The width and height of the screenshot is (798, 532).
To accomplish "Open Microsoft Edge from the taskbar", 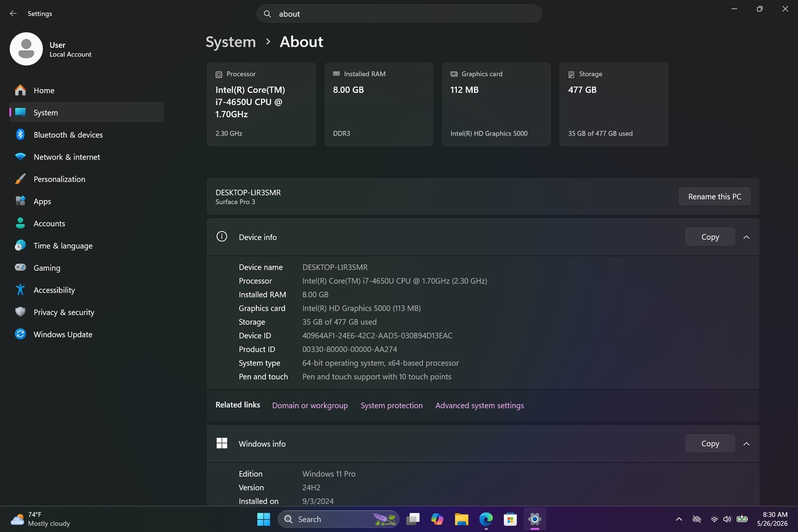I will point(486,520).
